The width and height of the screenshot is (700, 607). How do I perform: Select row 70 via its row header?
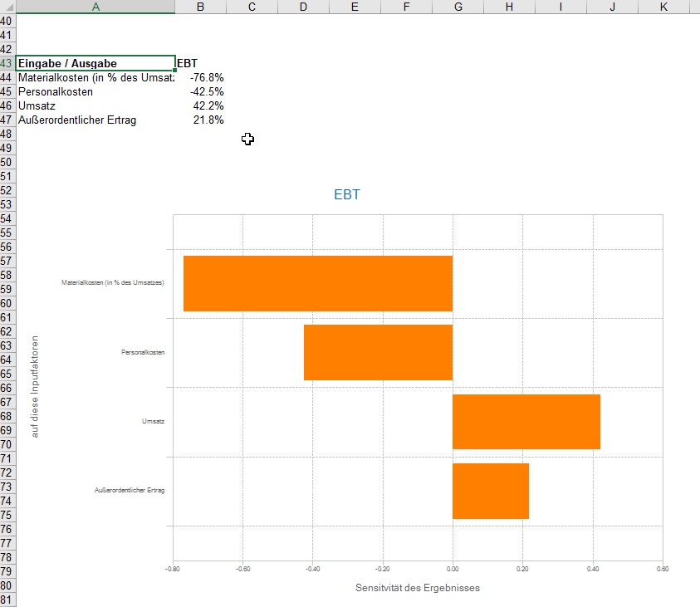pos(7,444)
